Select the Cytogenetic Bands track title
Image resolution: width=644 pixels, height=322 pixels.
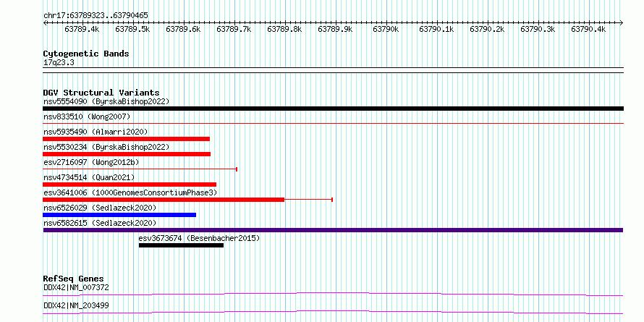[86, 54]
